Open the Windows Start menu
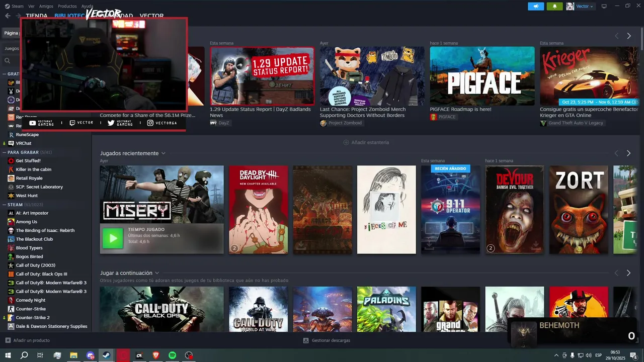The image size is (644, 362). coord(8,355)
